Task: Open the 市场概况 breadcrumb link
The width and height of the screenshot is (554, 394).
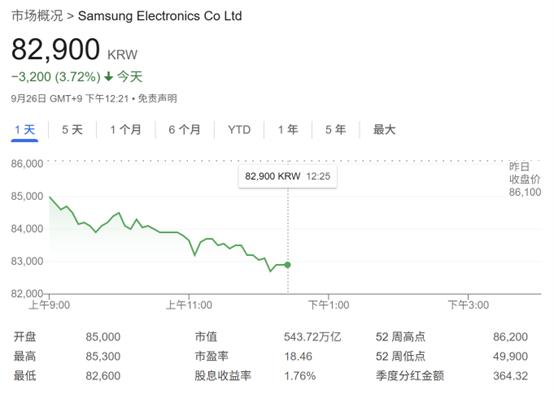Action: (x=37, y=16)
